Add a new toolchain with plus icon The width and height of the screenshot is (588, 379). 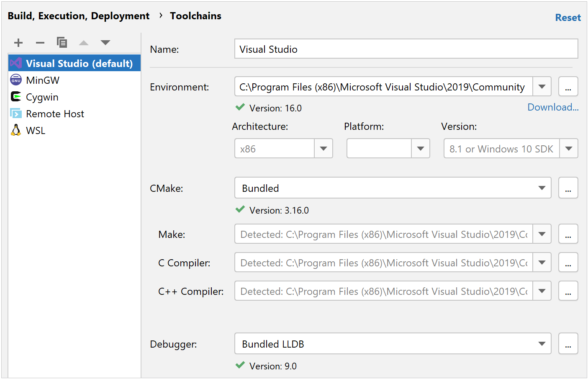click(18, 42)
